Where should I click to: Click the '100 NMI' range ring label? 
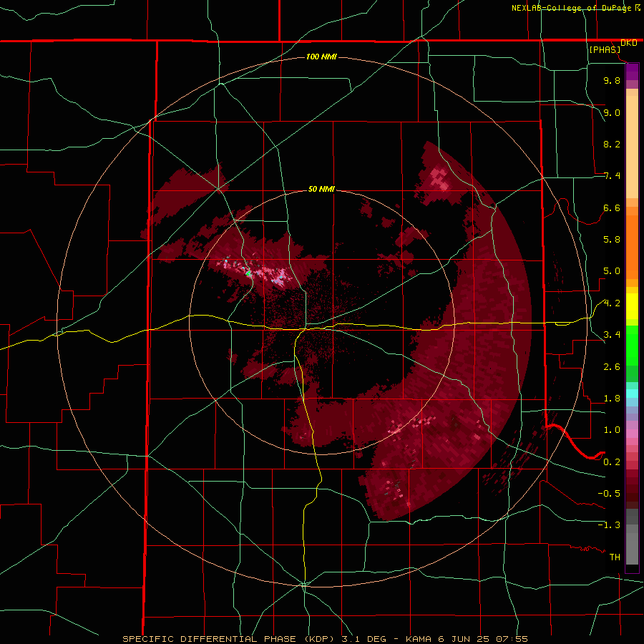pyautogui.click(x=321, y=57)
